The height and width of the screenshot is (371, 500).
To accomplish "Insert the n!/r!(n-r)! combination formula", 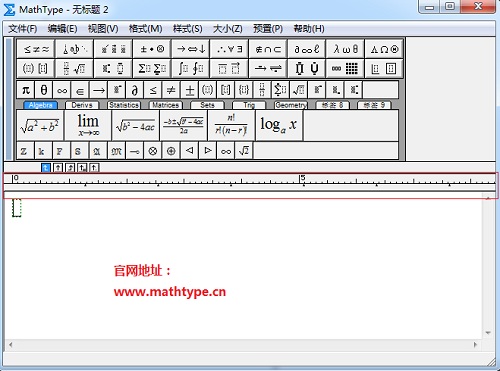I will [231, 125].
